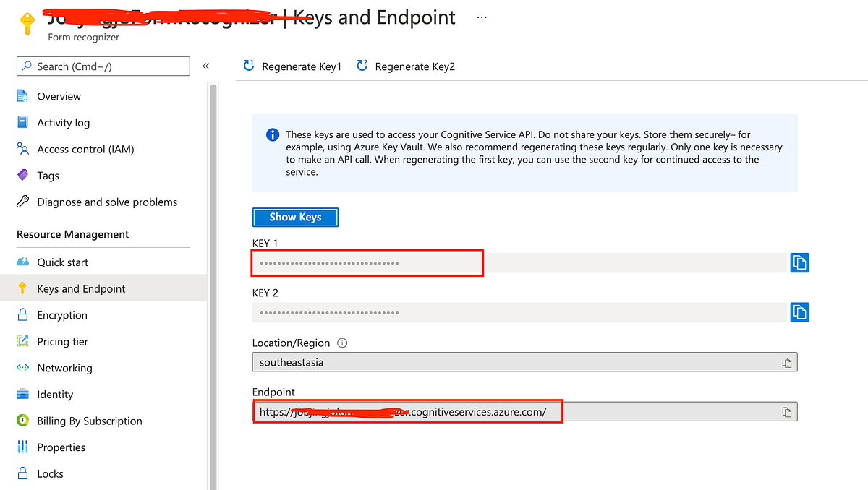Select Diagnose and solve problems
The image size is (868, 490).
(24, 202)
